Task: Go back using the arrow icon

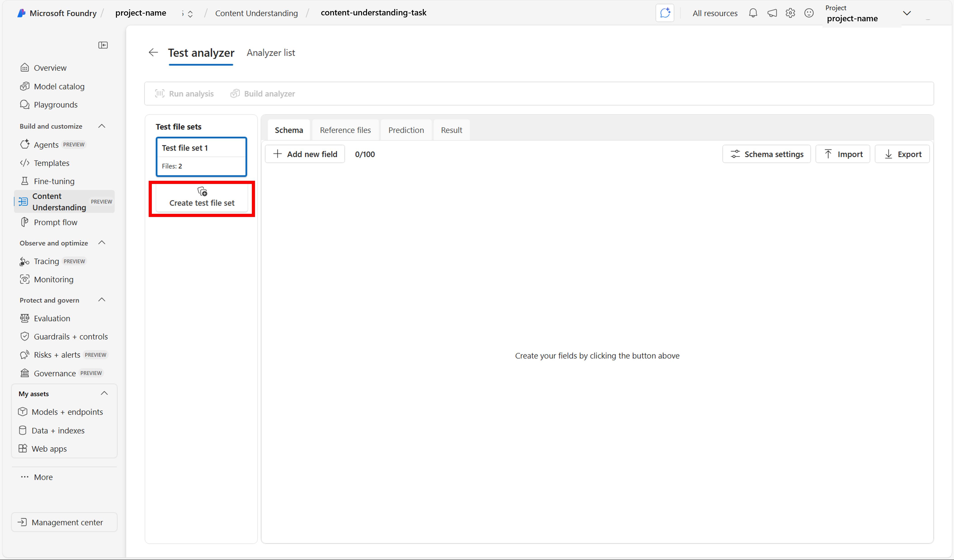Action: coord(153,52)
